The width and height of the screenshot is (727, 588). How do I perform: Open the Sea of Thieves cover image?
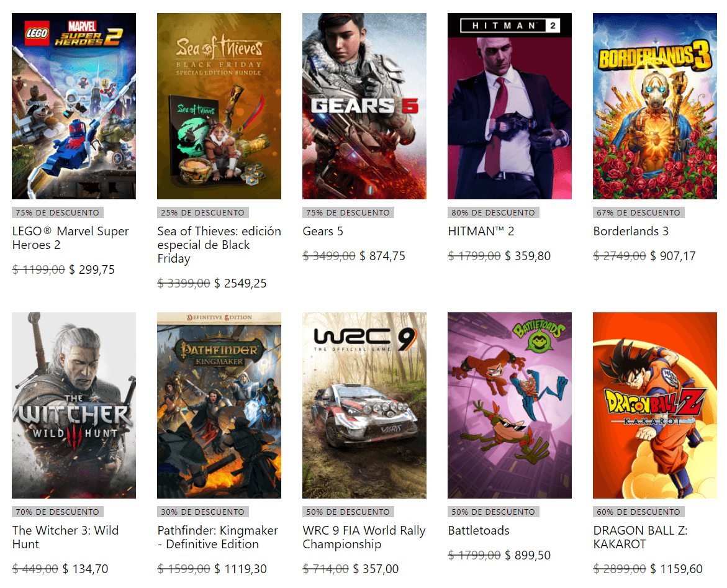point(219,106)
